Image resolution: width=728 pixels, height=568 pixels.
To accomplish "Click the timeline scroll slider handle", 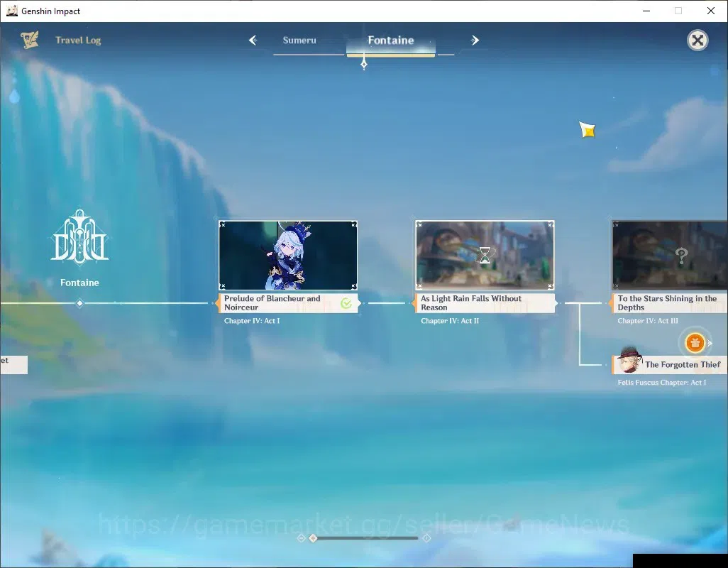I will tap(313, 537).
